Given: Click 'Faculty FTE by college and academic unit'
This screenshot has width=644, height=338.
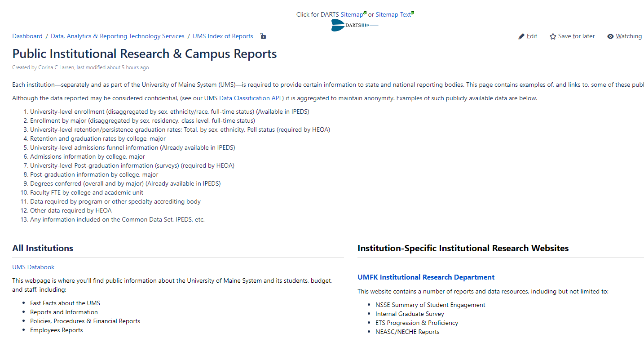Looking at the screenshot, I should coord(87,192).
